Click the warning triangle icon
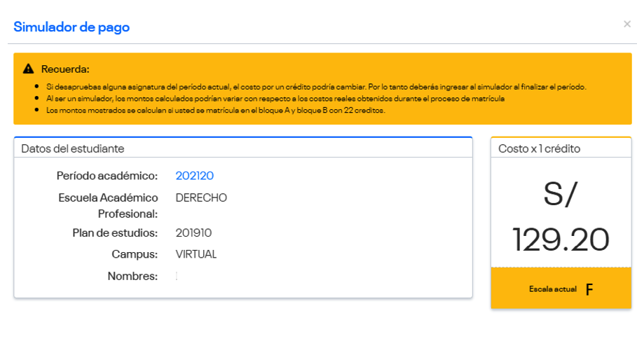 click(28, 69)
